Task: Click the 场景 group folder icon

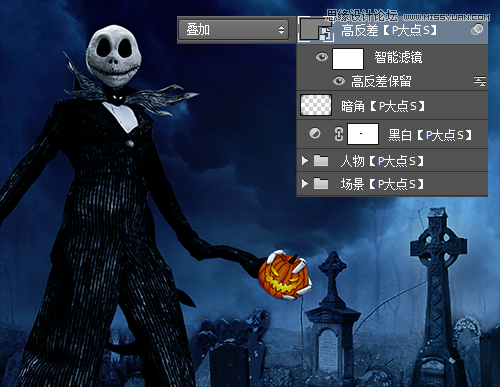Action: point(321,184)
